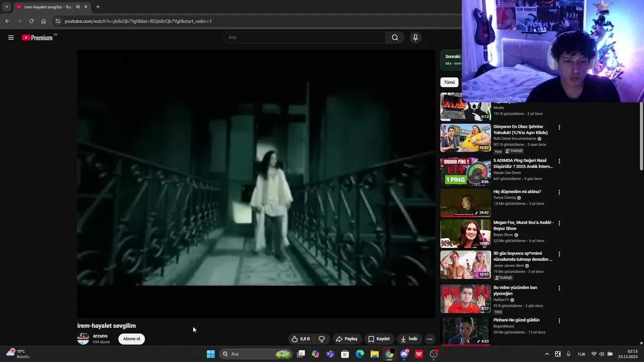Open options for Hiç düşmedim mi aklına

tap(559, 193)
